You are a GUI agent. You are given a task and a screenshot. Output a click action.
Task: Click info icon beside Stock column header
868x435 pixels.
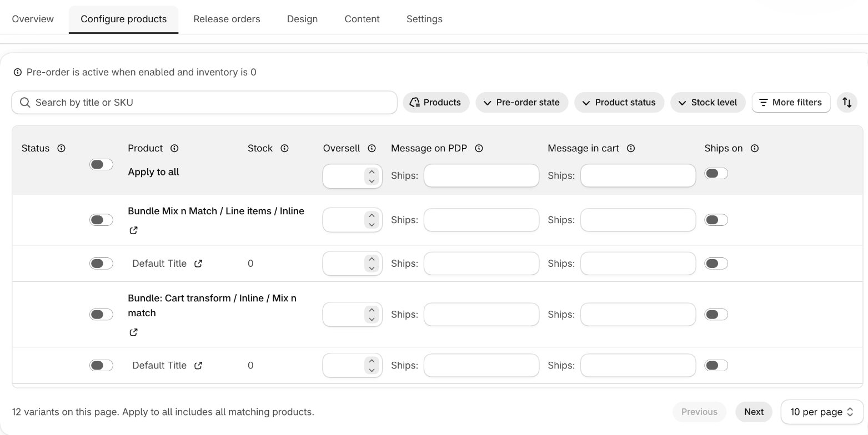(284, 148)
